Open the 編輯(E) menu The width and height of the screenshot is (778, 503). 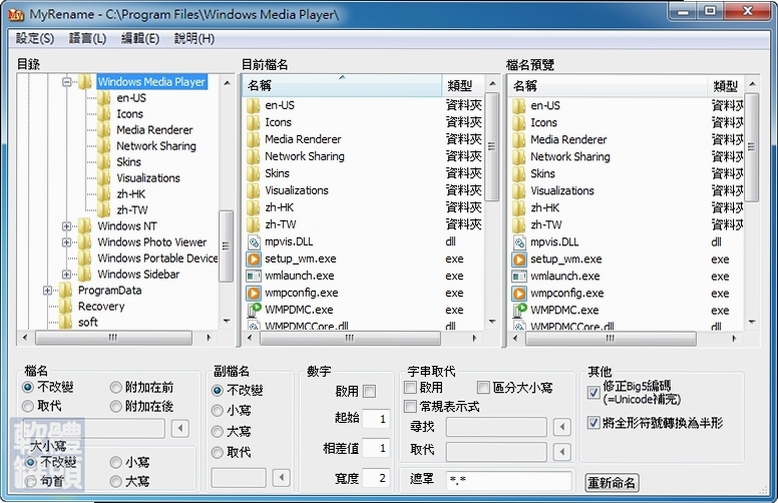pos(140,38)
